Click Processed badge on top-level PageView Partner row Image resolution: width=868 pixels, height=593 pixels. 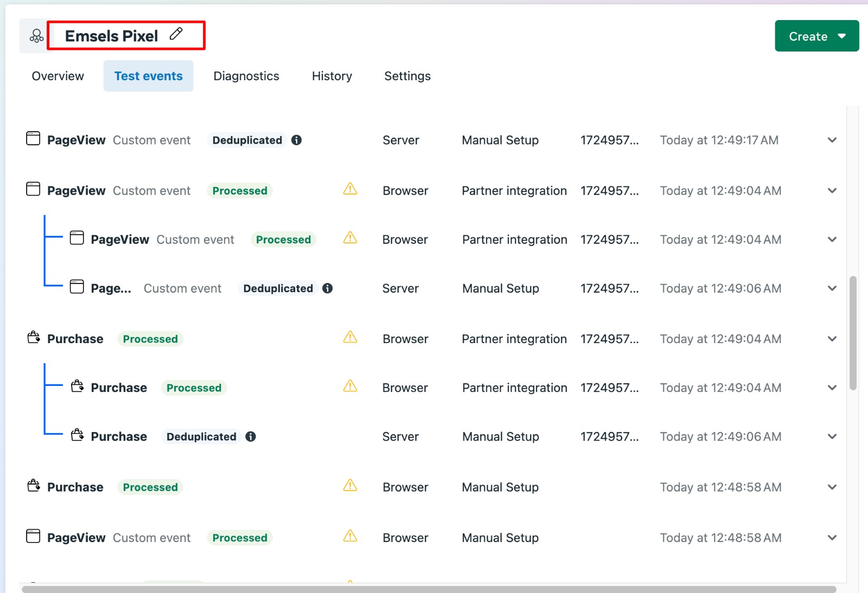coord(240,191)
